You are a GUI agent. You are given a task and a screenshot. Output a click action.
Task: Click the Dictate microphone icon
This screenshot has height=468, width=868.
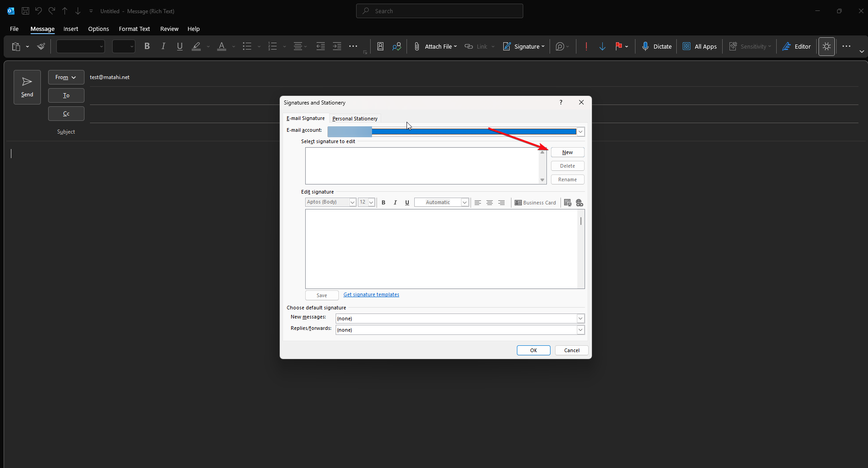tap(645, 46)
